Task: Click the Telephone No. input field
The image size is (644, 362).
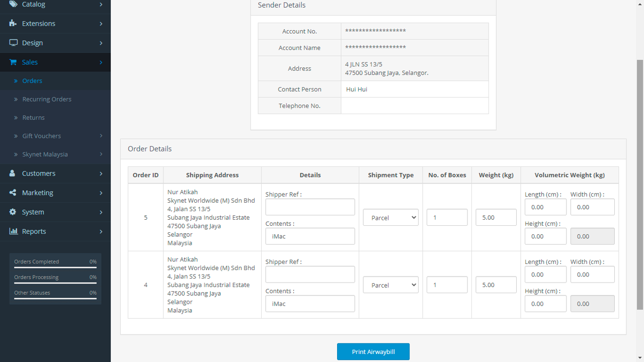Action: (x=415, y=106)
